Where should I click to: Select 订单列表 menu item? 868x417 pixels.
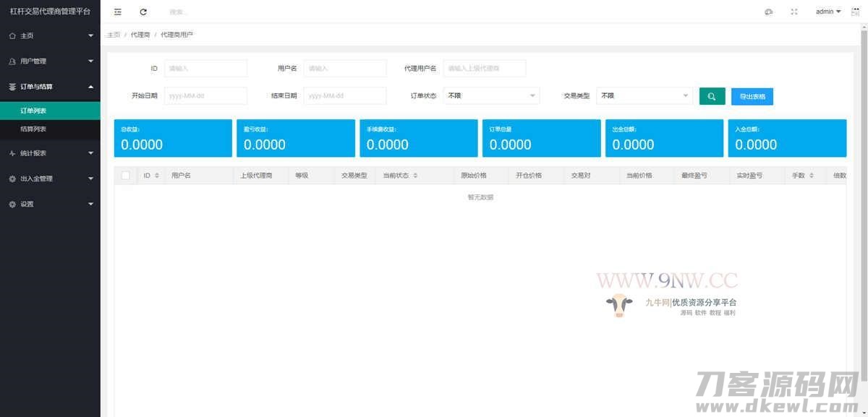pos(51,111)
